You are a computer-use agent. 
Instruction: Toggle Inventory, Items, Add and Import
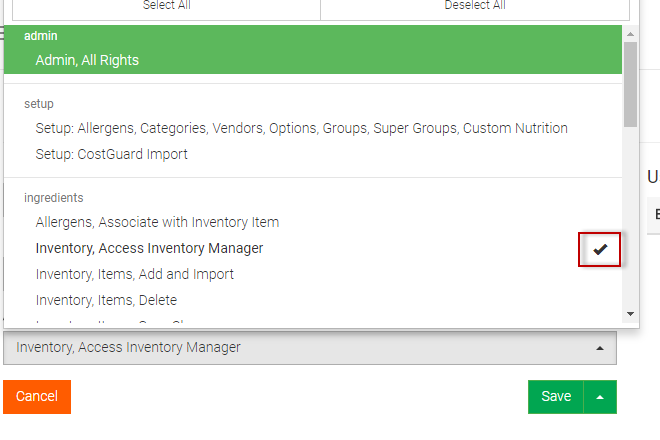(x=134, y=274)
